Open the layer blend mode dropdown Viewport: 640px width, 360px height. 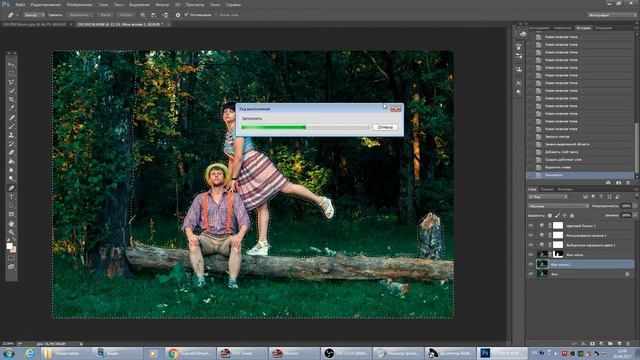pos(558,206)
